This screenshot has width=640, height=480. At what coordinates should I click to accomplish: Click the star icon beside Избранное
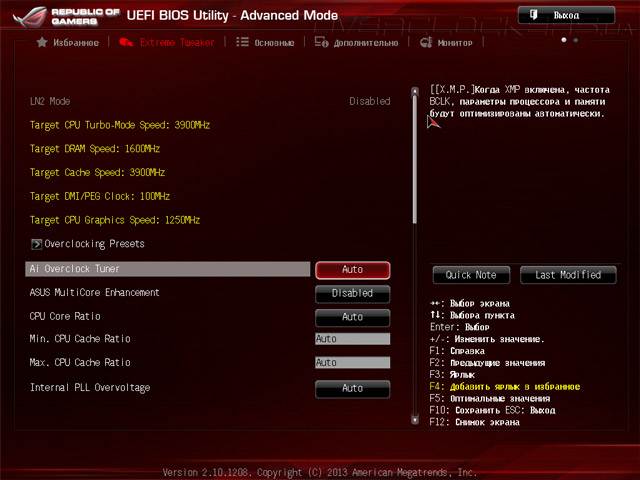(42, 42)
